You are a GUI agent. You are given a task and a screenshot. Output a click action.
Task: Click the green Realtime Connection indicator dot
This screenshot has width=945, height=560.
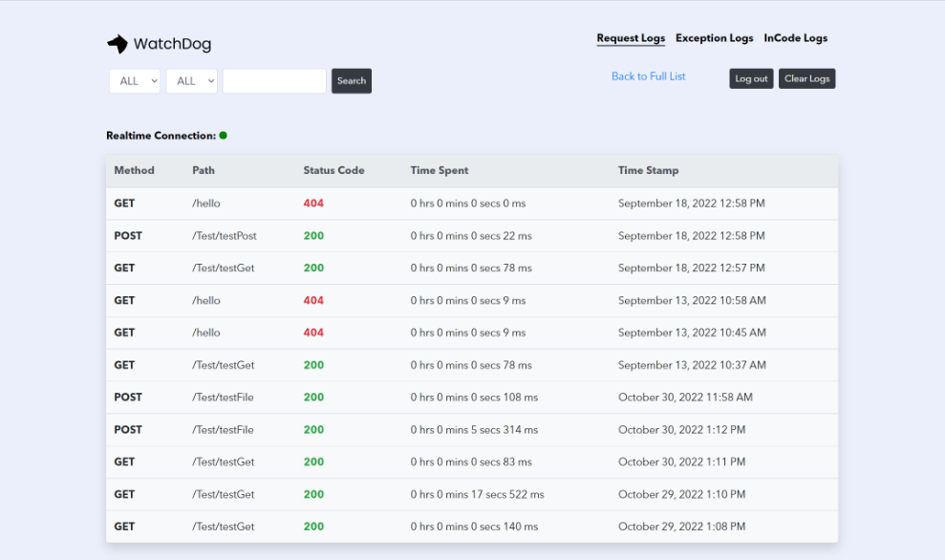224,136
